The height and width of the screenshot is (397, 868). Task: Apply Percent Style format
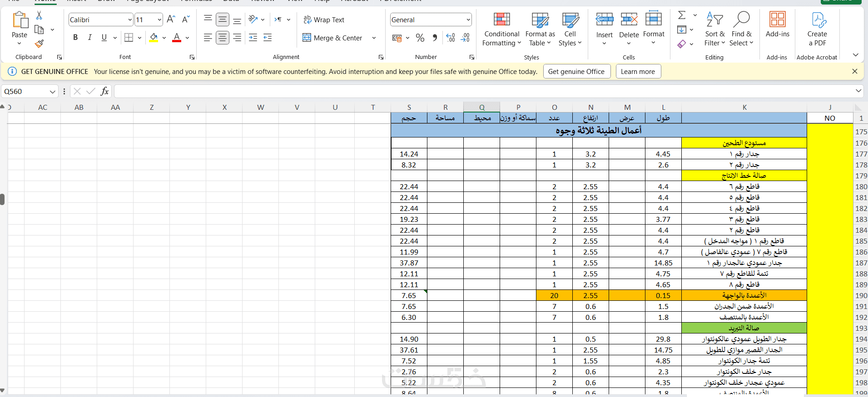click(420, 38)
